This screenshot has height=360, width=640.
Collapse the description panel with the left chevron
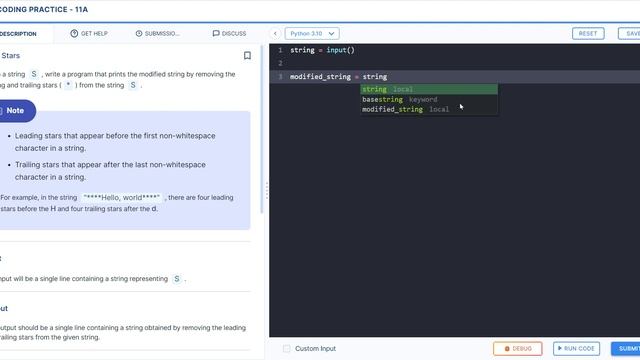click(x=275, y=33)
